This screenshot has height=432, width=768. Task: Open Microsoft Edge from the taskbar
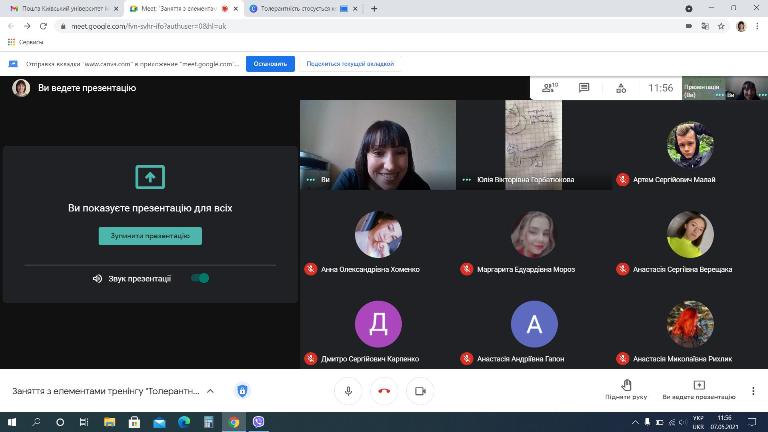click(x=184, y=422)
